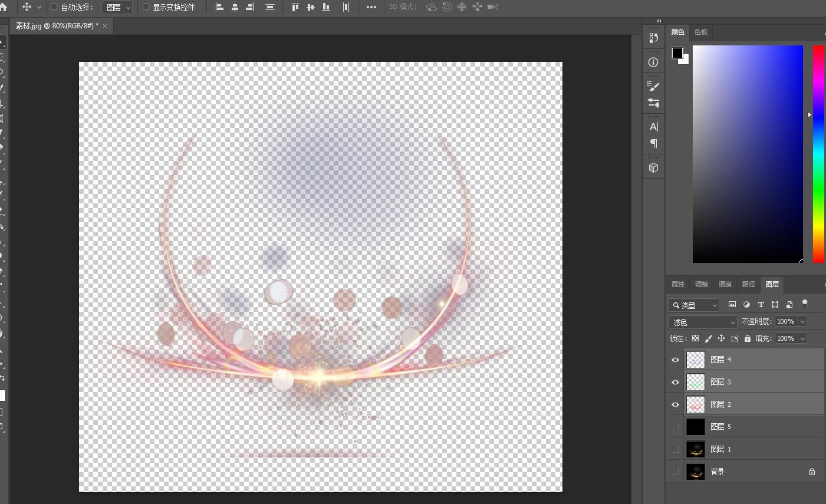Viewport: 826px width, 504px height.
Task: Enable the 自动选择 checkbox
Action: [54, 7]
